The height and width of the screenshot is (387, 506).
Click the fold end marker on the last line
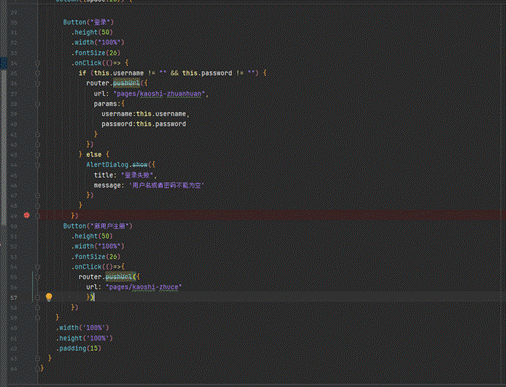[x=37, y=369]
